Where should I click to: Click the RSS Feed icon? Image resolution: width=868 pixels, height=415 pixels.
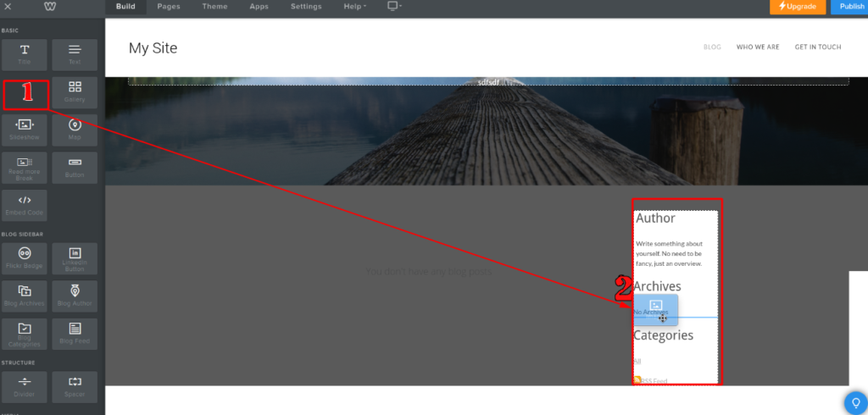tap(637, 380)
